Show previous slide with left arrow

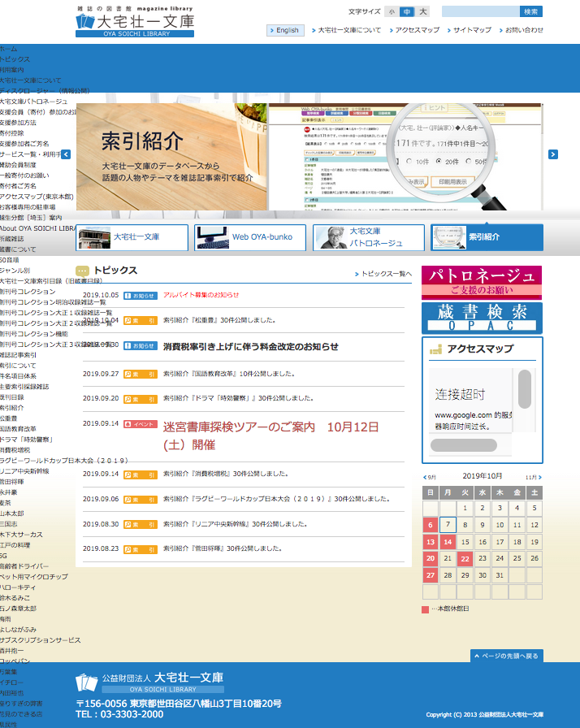click(66, 154)
